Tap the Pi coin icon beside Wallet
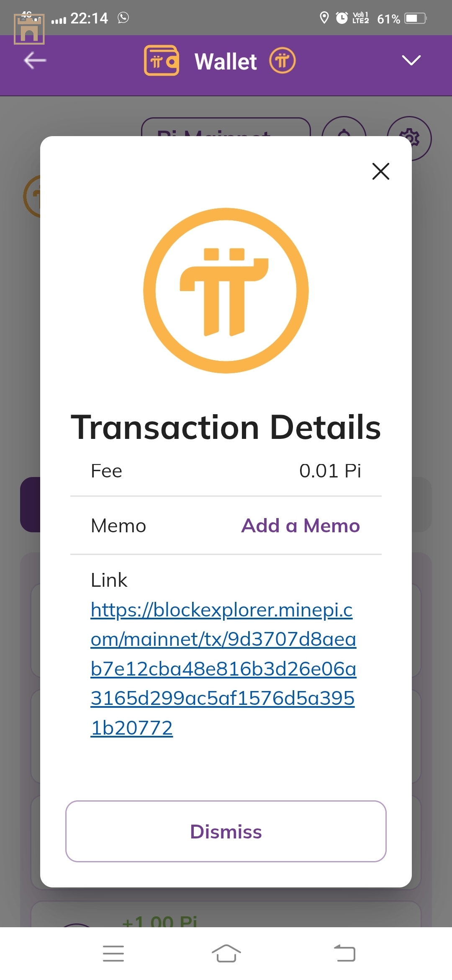 [x=282, y=60]
